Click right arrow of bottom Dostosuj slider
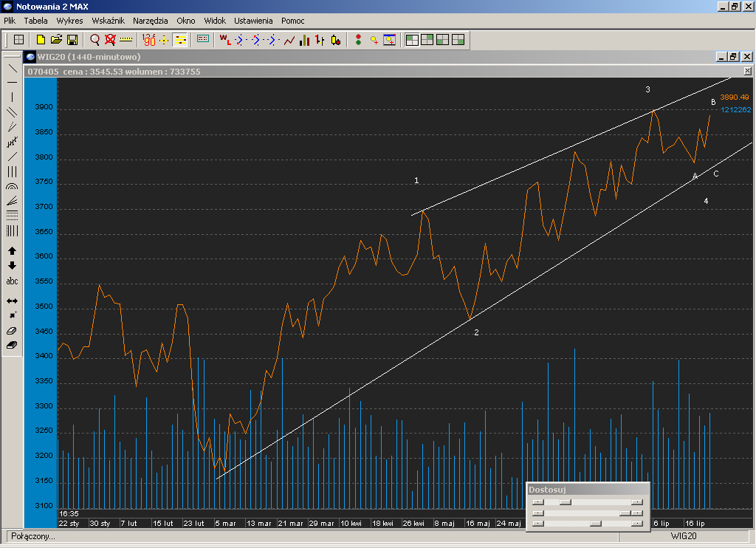756x548 pixels. 636,523
